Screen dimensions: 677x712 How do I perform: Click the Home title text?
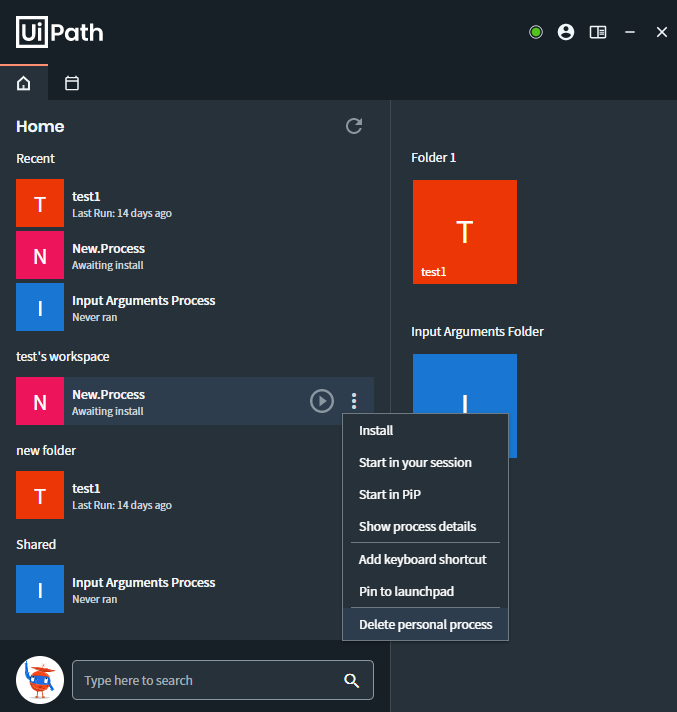[40, 126]
